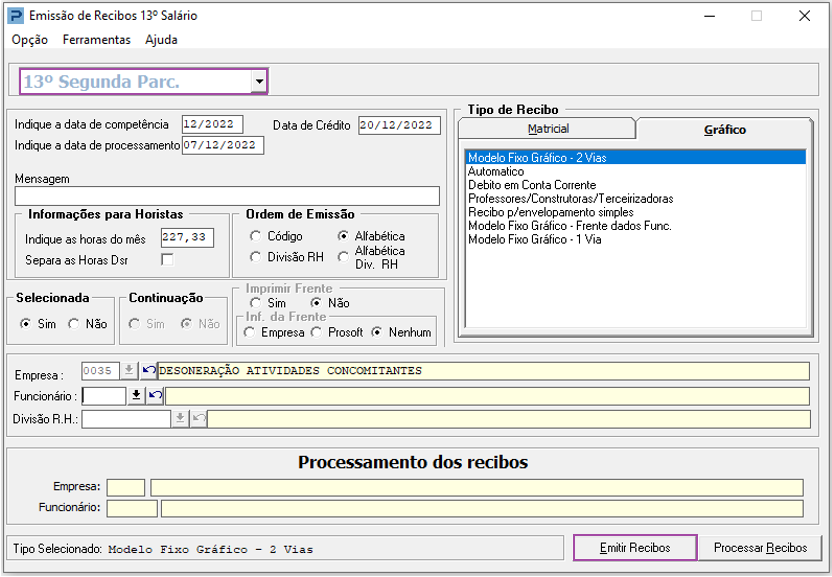Tick the Separa as Horas Dsr checkbox

pyautogui.click(x=167, y=260)
